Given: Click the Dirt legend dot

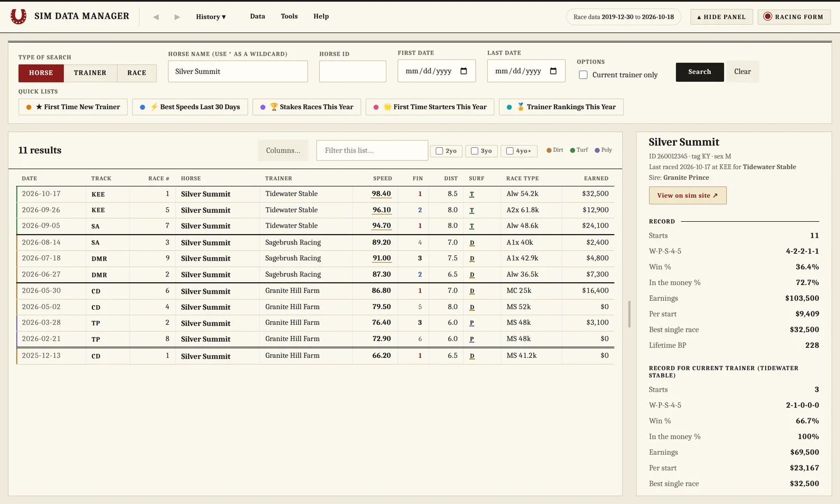Looking at the screenshot, I should coord(549,150).
